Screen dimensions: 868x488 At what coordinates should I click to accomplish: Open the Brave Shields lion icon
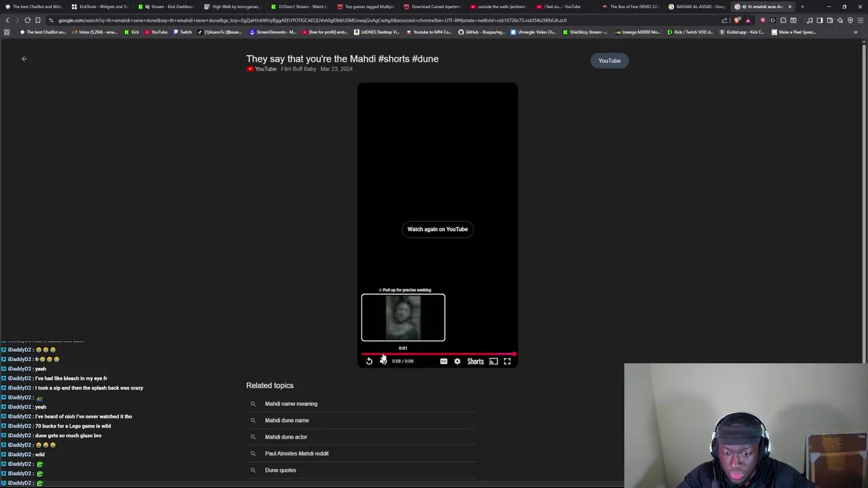pos(737,20)
